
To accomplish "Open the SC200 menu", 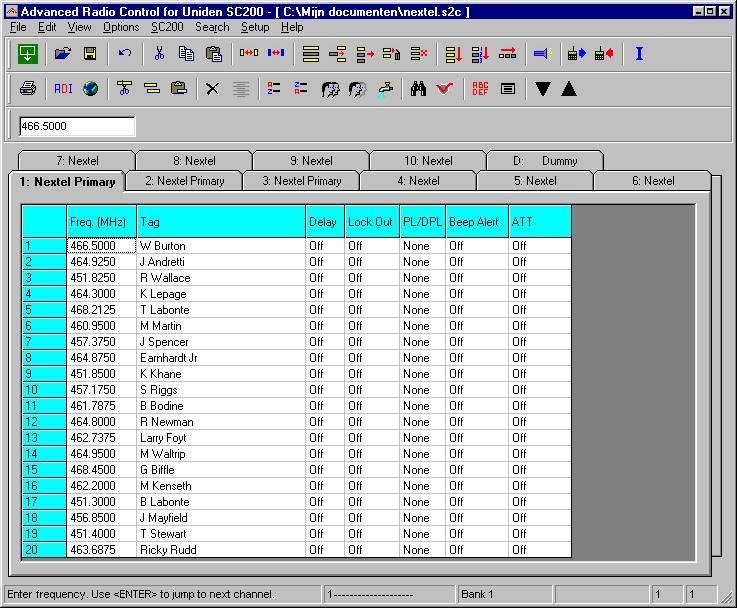I will coord(167,27).
